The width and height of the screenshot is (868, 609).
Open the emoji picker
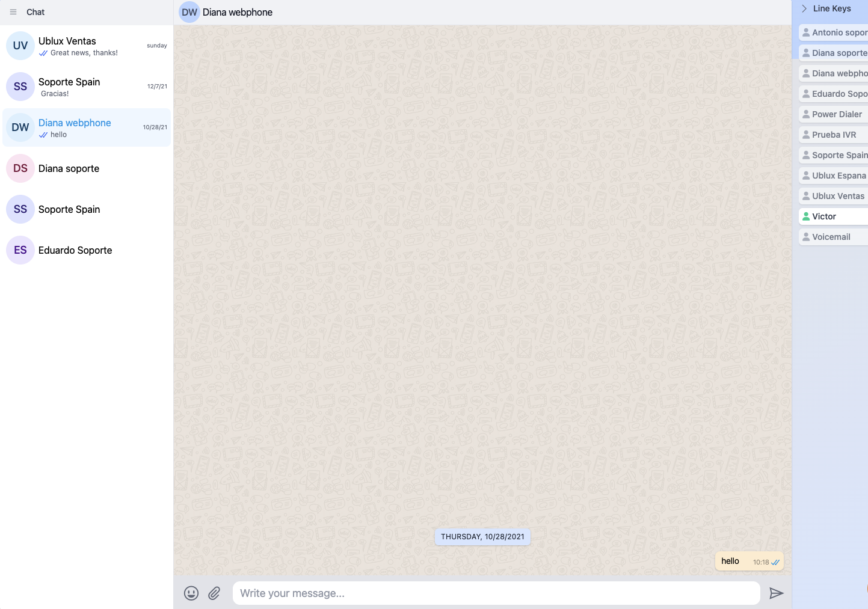(x=191, y=593)
